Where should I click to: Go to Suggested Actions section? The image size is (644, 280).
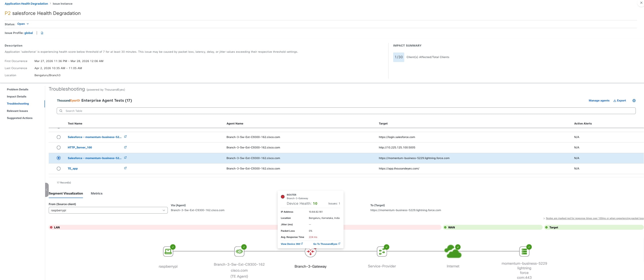point(19,118)
